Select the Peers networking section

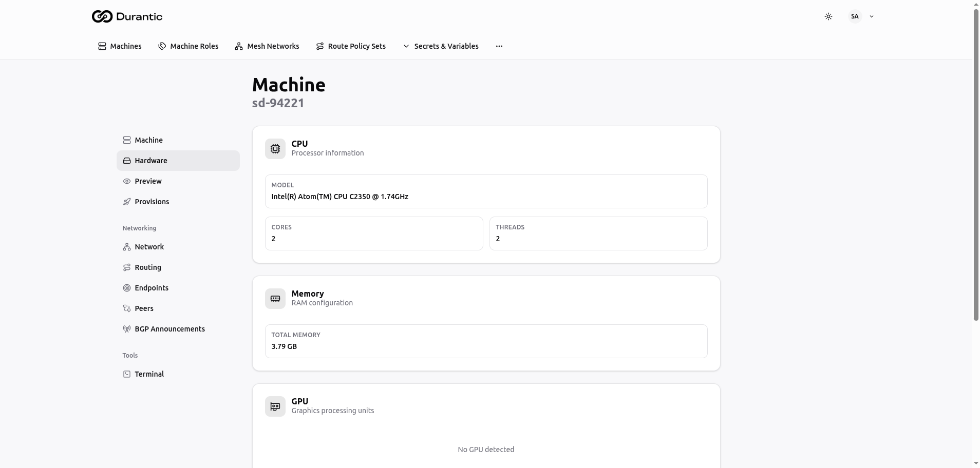click(144, 308)
